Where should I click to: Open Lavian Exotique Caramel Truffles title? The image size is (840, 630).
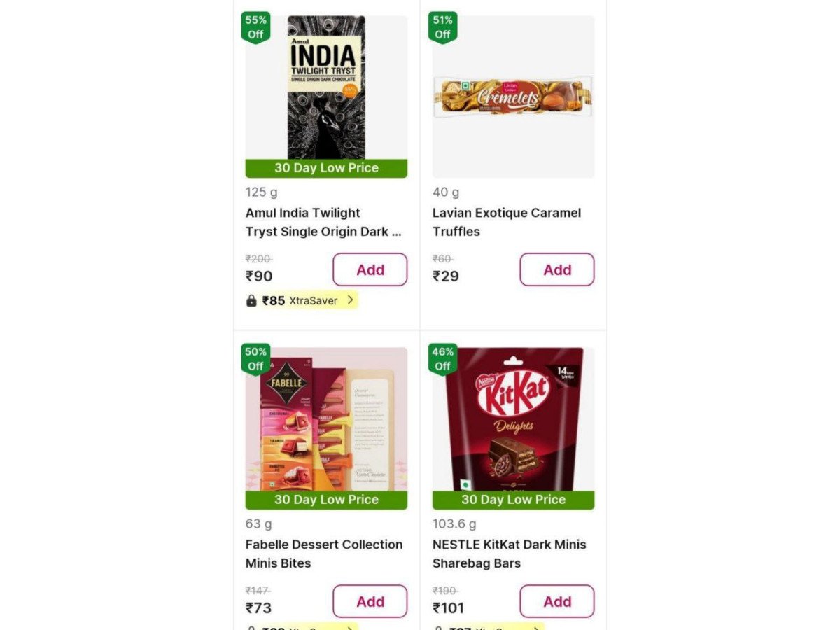pyautogui.click(x=507, y=222)
